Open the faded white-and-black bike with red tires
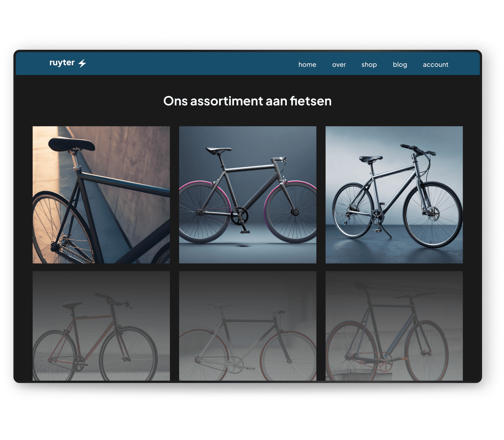504x440 pixels. coord(248,326)
